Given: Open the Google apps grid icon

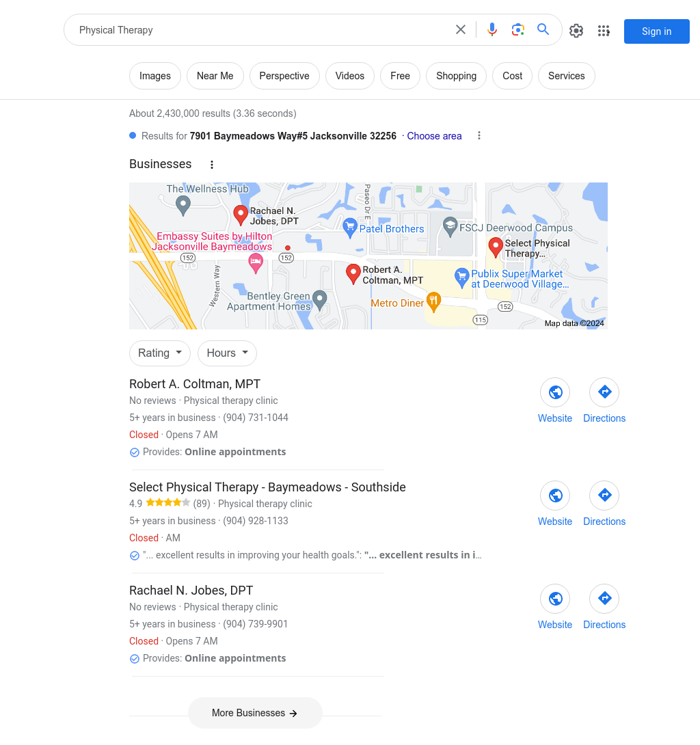Looking at the screenshot, I should [x=604, y=31].
